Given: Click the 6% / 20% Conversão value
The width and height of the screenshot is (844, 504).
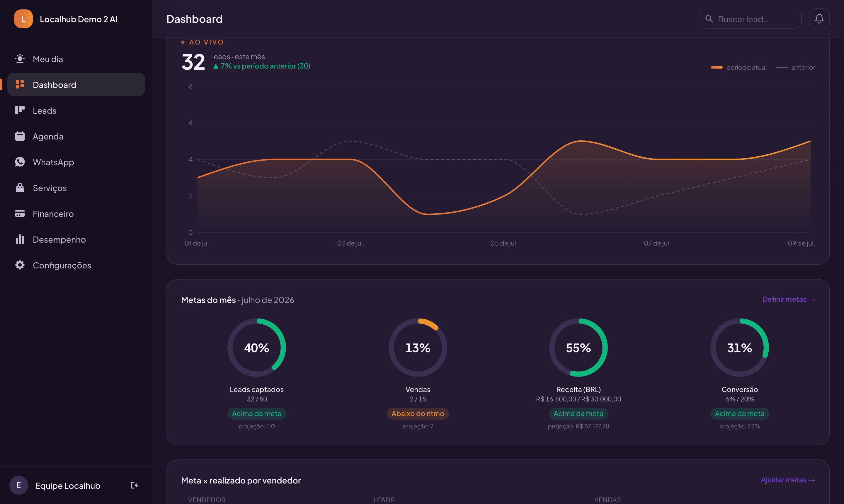Looking at the screenshot, I should 739,399.
